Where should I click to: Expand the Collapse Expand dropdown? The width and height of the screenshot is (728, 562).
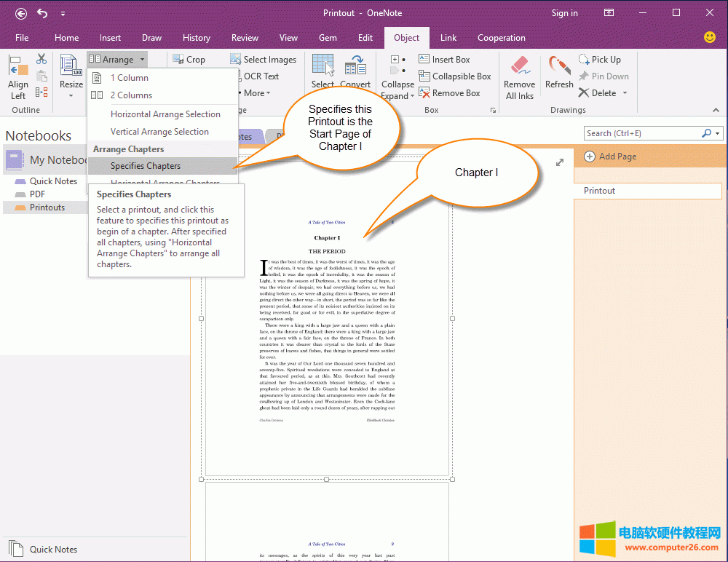point(412,96)
